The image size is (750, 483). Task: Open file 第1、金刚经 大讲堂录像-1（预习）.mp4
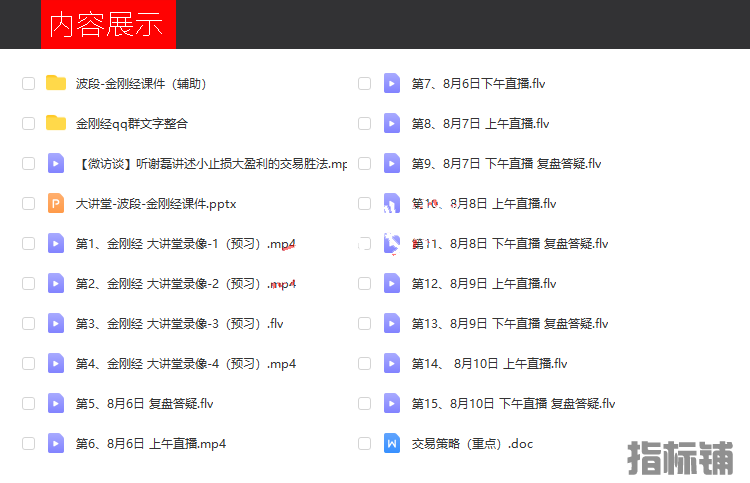[185, 244]
